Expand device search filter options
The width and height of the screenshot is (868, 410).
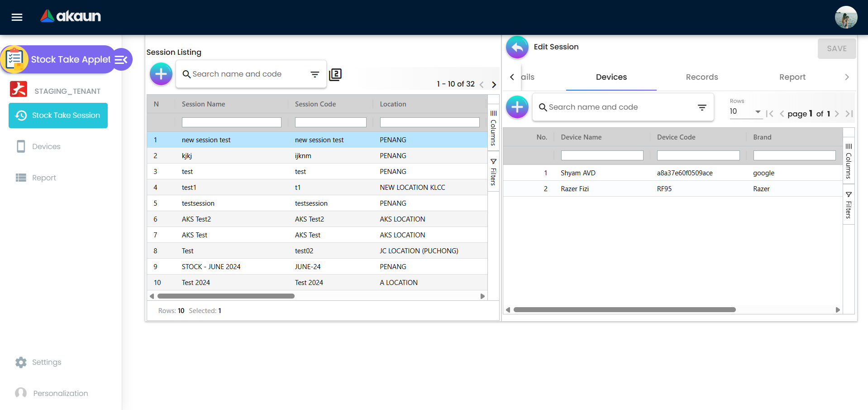pos(702,107)
